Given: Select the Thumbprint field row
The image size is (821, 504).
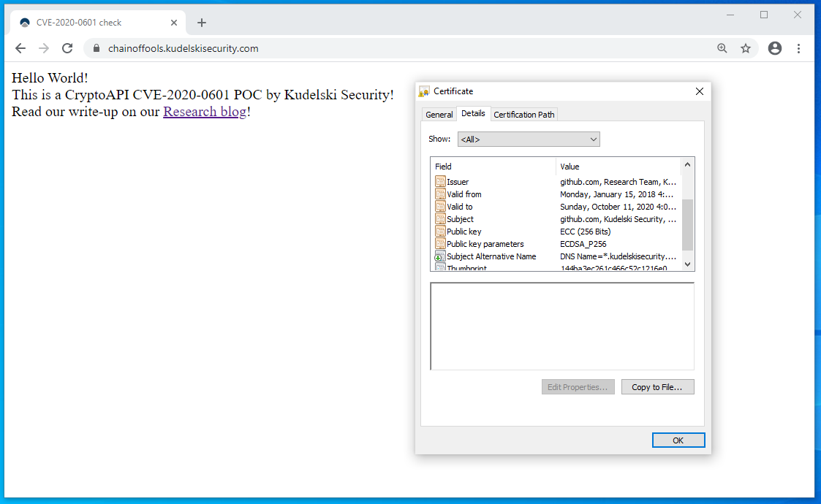Looking at the screenshot, I should pyautogui.click(x=556, y=267).
